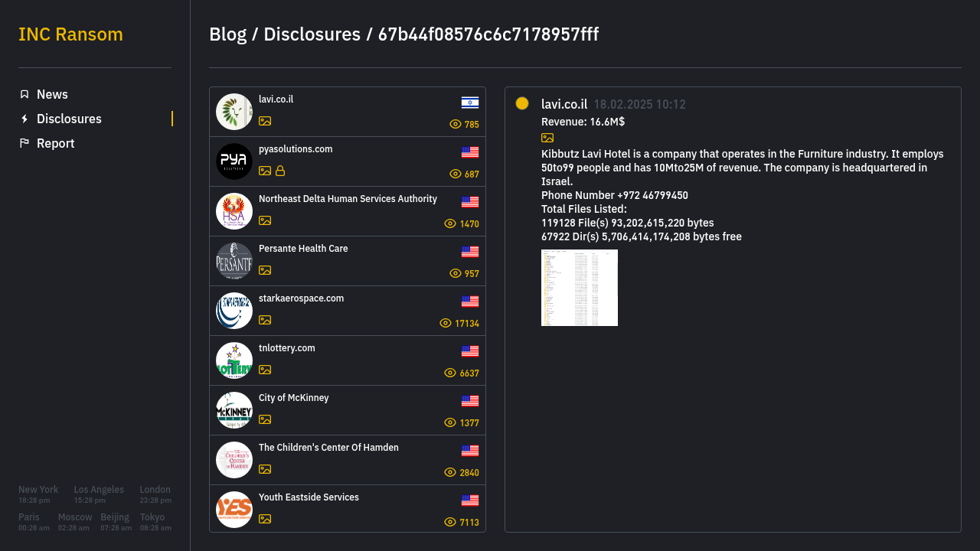Viewport: 980px width, 551px height.
Task: Open the pyasolutions.com disclosure entry title
Action: [x=296, y=149]
